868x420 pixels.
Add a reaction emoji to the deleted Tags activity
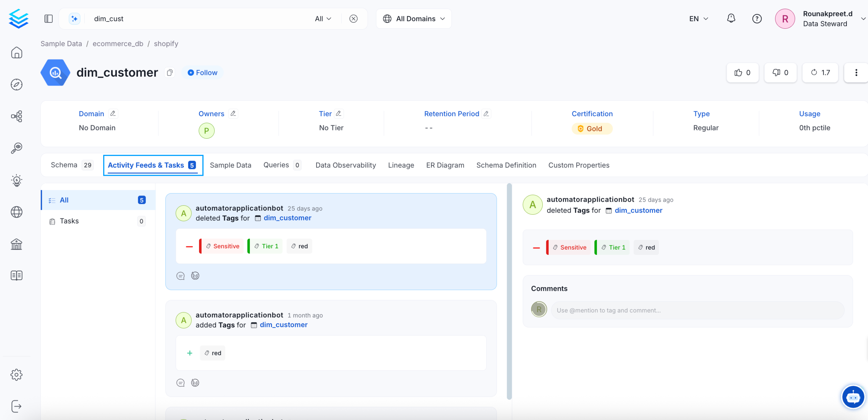(x=195, y=275)
